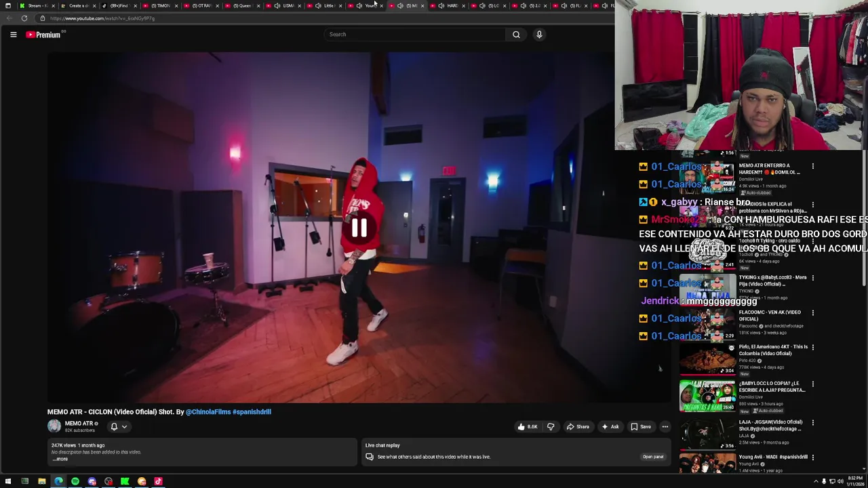Click the search magnifier button

coord(516,35)
